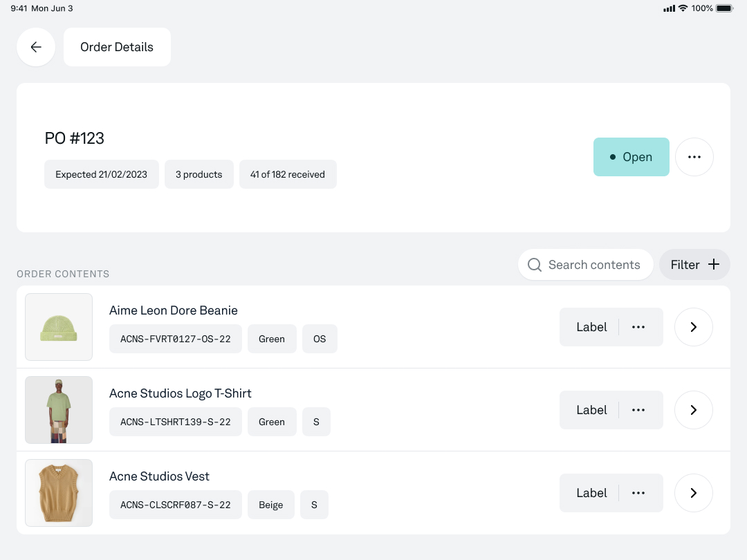Click SKU ACNS-CLSCRF087-S-22
The height and width of the screenshot is (560, 747).
pyautogui.click(x=175, y=504)
